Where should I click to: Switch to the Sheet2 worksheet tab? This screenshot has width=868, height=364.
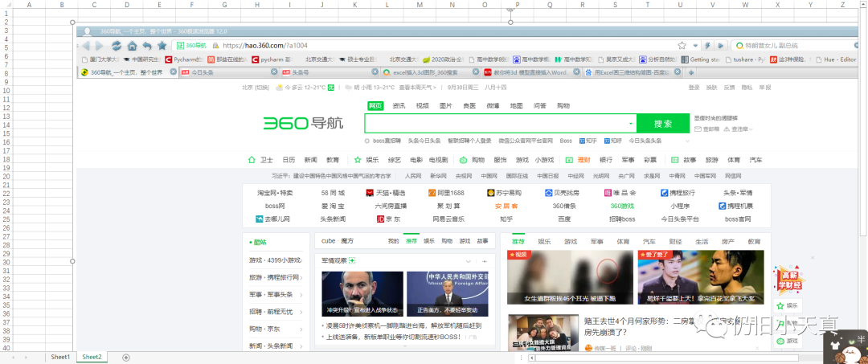point(92,358)
